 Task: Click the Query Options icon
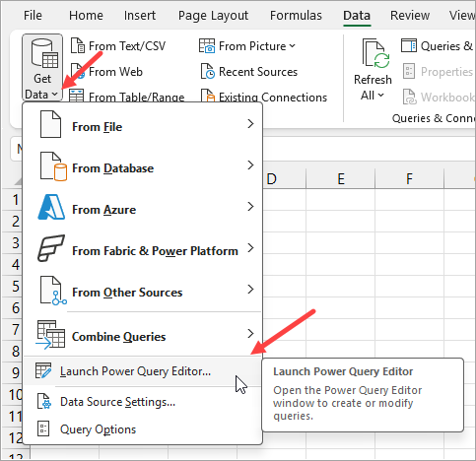click(43, 428)
